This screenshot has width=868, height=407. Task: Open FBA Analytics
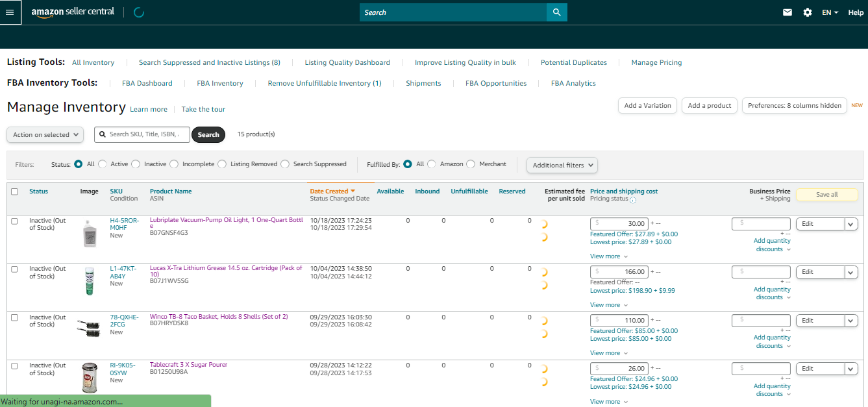tap(573, 84)
